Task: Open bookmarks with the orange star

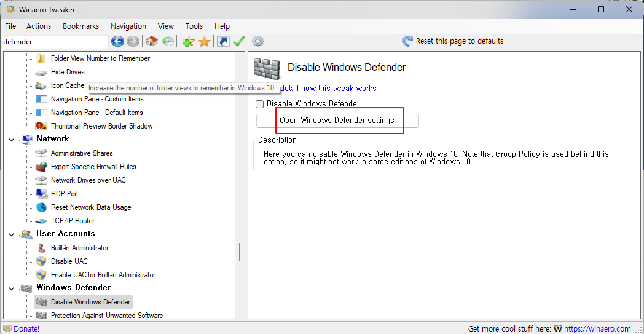Action: [x=204, y=42]
